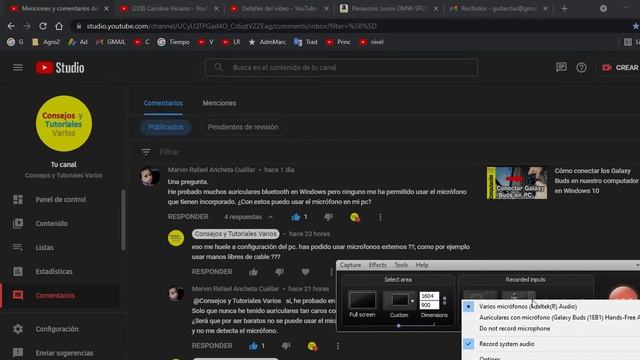Click RESPONDER under Marvin's second reply
The width and height of the screenshot is (640, 360).
pos(212,346)
